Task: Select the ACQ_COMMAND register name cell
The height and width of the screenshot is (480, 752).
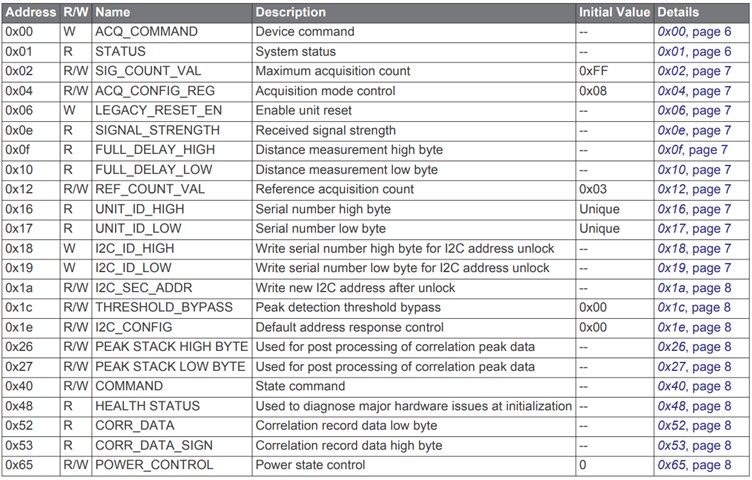Action: click(x=172, y=32)
